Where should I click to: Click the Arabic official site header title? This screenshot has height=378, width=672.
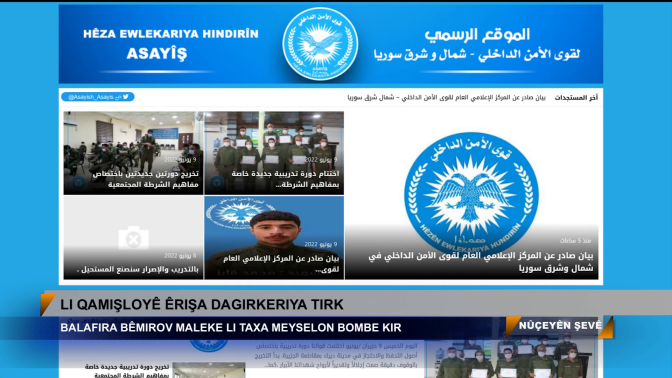click(477, 45)
